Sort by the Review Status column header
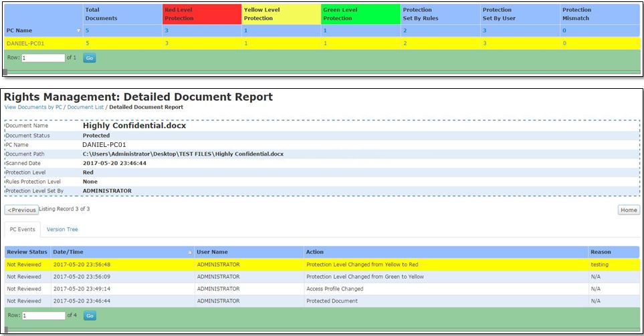 coord(27,252)
